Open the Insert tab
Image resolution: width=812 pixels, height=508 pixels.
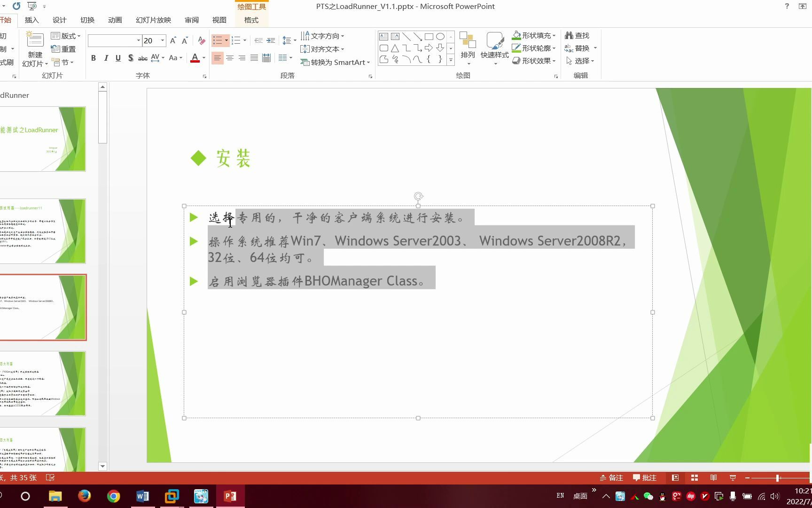[32, 20]
